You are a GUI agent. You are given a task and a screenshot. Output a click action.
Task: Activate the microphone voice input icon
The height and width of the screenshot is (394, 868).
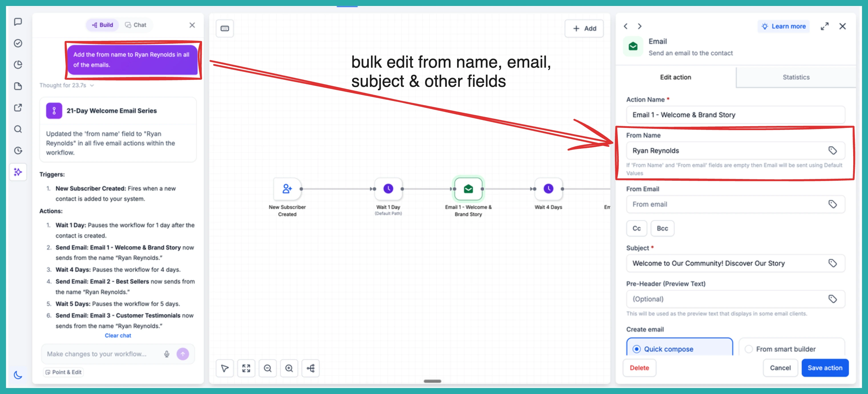pyautogui.click(x=166, y=354)
